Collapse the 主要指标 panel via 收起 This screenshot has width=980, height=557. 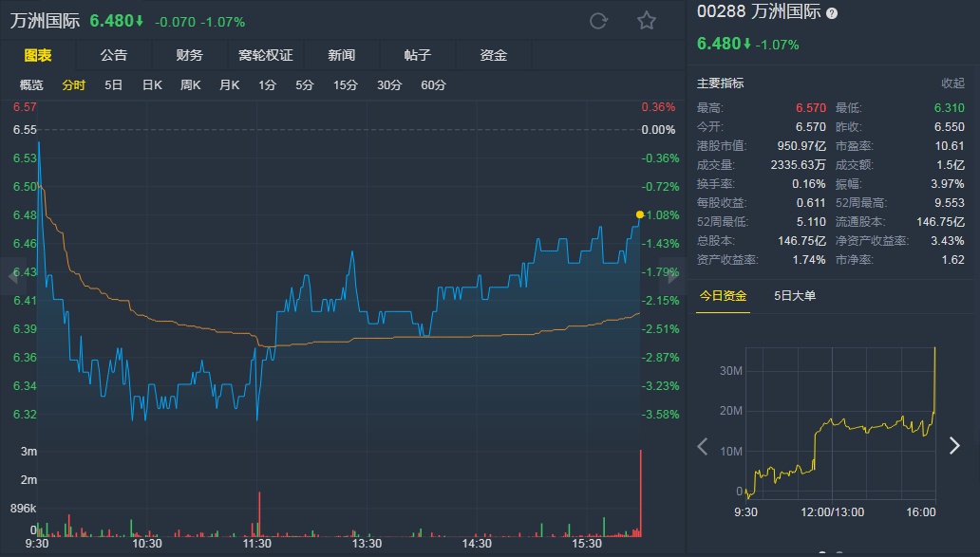952,84
